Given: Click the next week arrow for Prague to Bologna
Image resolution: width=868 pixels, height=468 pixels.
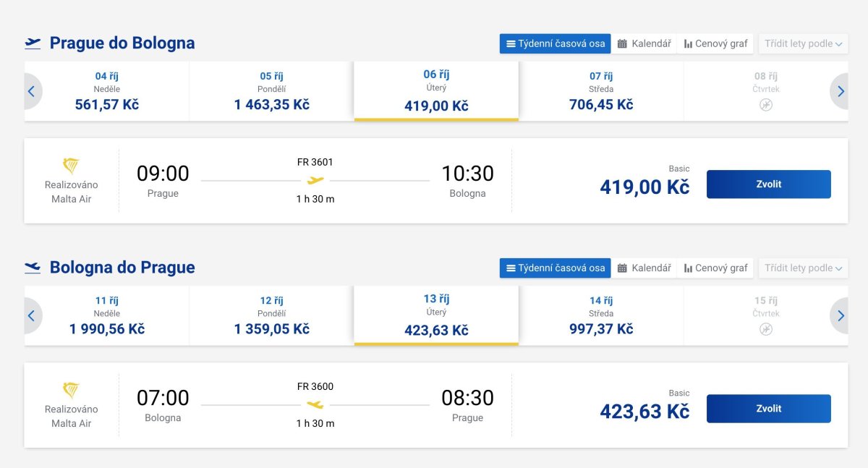Looking at the screenshot, I should [840, 91].
